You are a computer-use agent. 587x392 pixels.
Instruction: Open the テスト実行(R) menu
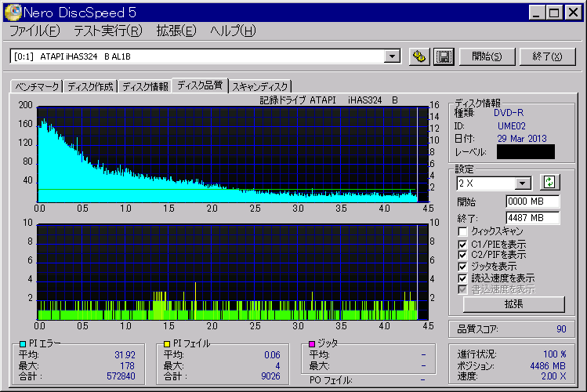[x=108, y=31]
